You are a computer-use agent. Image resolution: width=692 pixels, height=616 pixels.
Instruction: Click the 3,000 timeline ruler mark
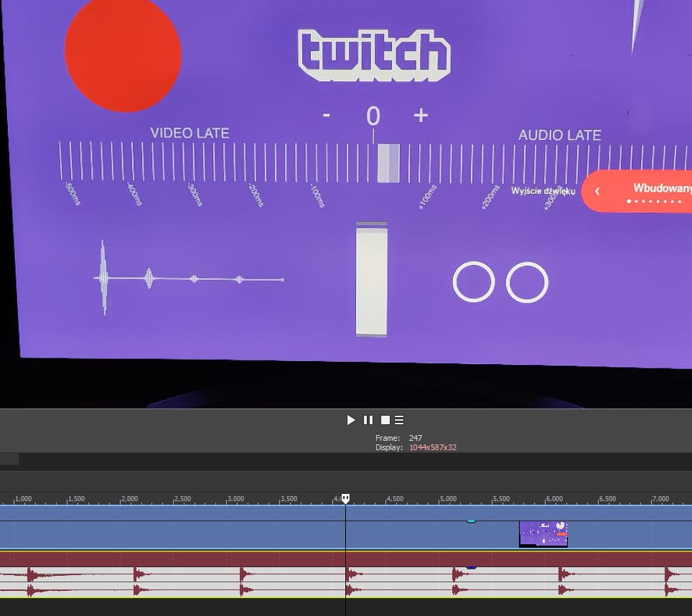[235, 499]
